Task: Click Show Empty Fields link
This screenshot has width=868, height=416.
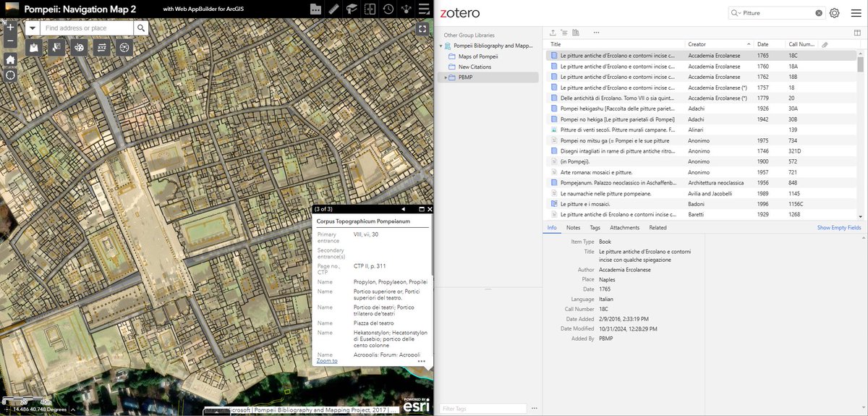Action: [839, 228]
